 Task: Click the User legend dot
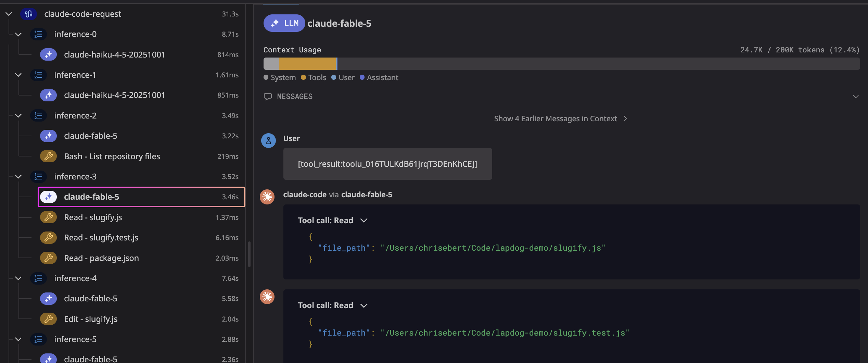tap(334, 77)
